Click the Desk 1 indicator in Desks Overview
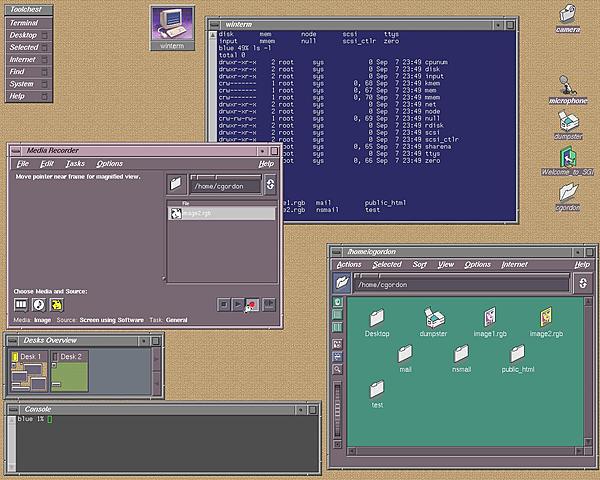 [15, 357]
